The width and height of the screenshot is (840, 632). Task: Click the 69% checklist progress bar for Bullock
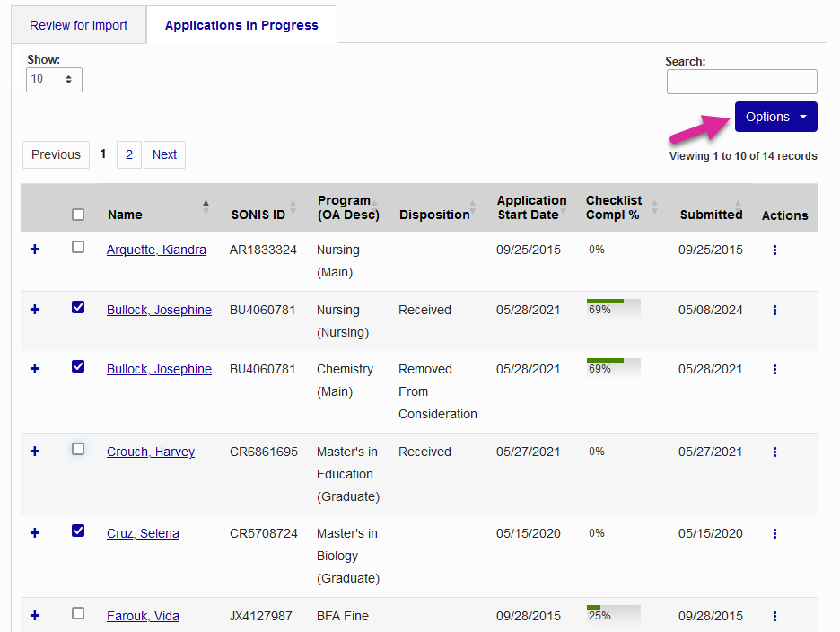point(613,310)
